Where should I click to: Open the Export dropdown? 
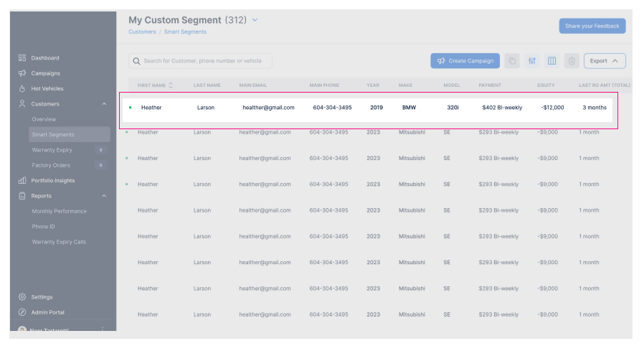coord(604,61)
